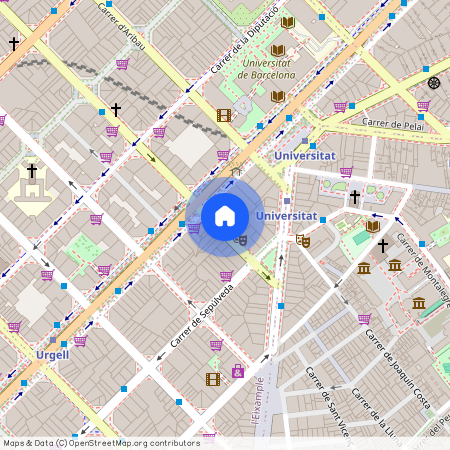Click the Universitat label right of the home marker
This screenshot has height=450, width=450.
coord(286,216)
